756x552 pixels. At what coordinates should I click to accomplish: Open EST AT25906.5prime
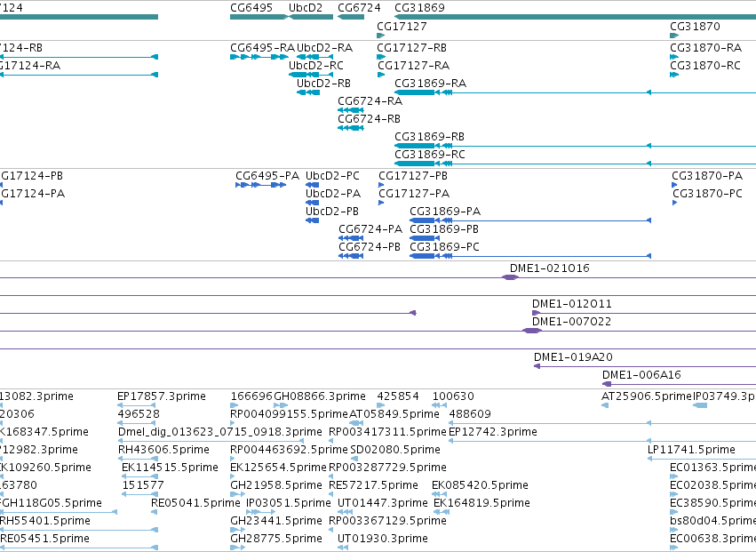(x=647, y=396)
